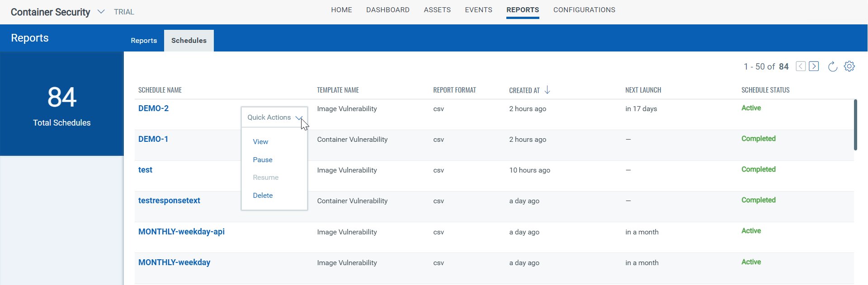Open the MONTHLY-weekday-api schedule

pos(181,232)
